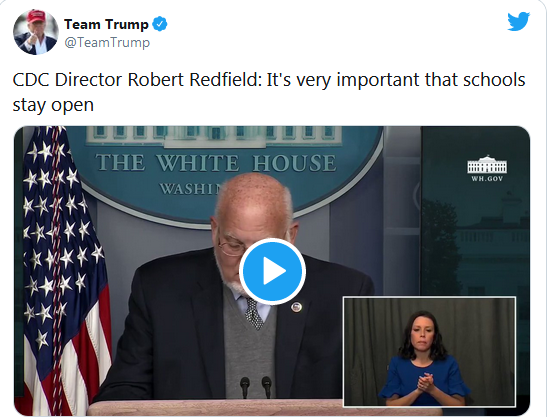Click the podium microphones in the video
Viewport: 557px width, 417px height.
(255, 387)
